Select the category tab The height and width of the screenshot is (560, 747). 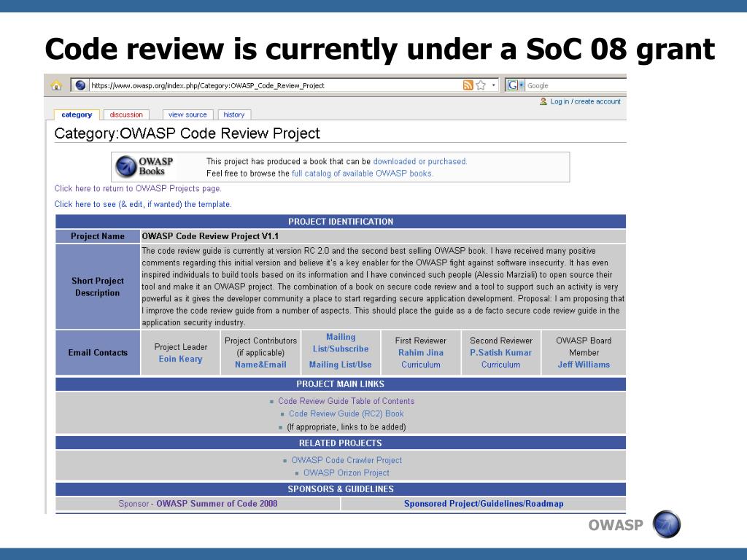click(x=77, y=114)
